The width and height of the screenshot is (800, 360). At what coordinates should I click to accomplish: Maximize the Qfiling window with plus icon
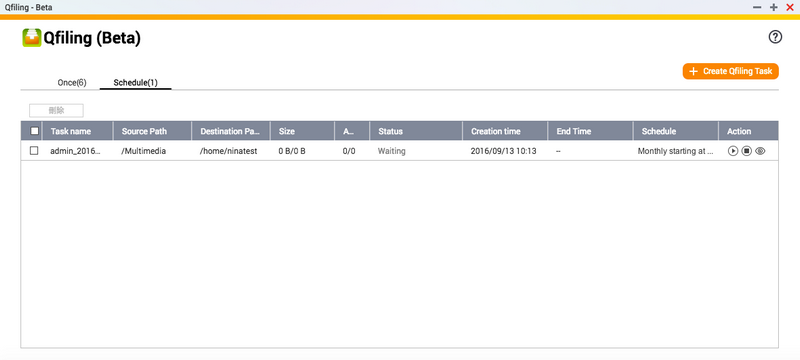click(x=773, y=7)
